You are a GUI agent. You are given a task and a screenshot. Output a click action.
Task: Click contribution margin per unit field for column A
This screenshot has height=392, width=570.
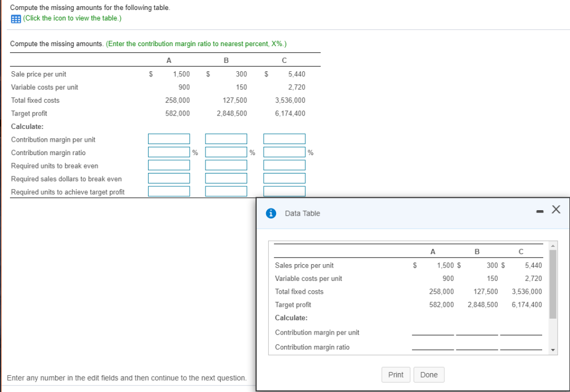[x=169, y=138]
